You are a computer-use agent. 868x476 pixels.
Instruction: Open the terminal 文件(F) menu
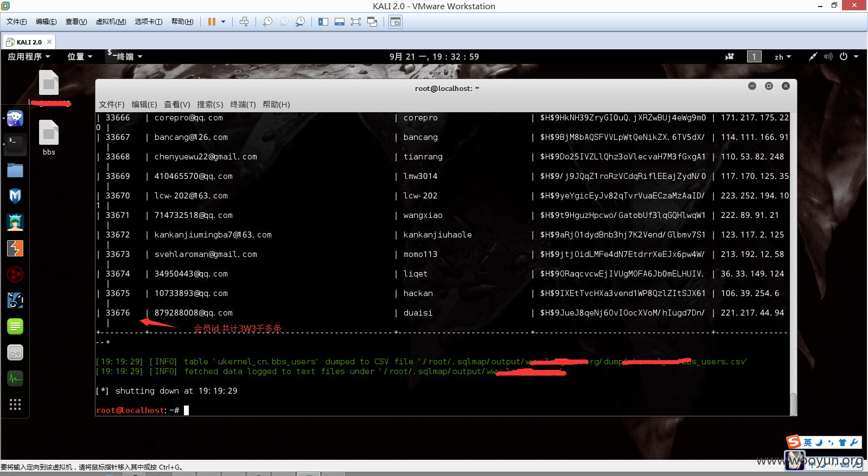click(x=112, y=105)
